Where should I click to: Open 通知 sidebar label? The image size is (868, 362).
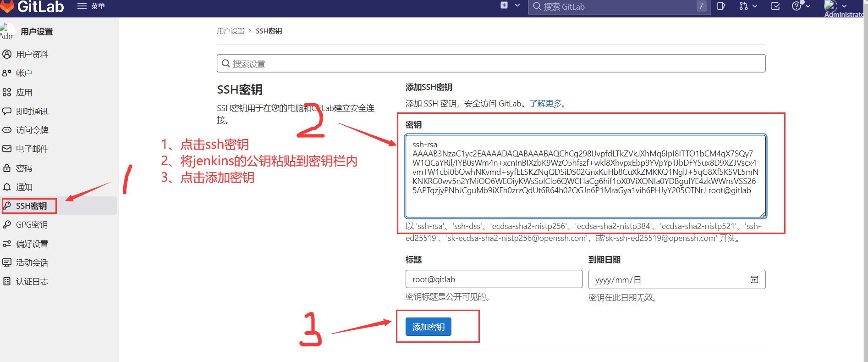pos(24,187)
